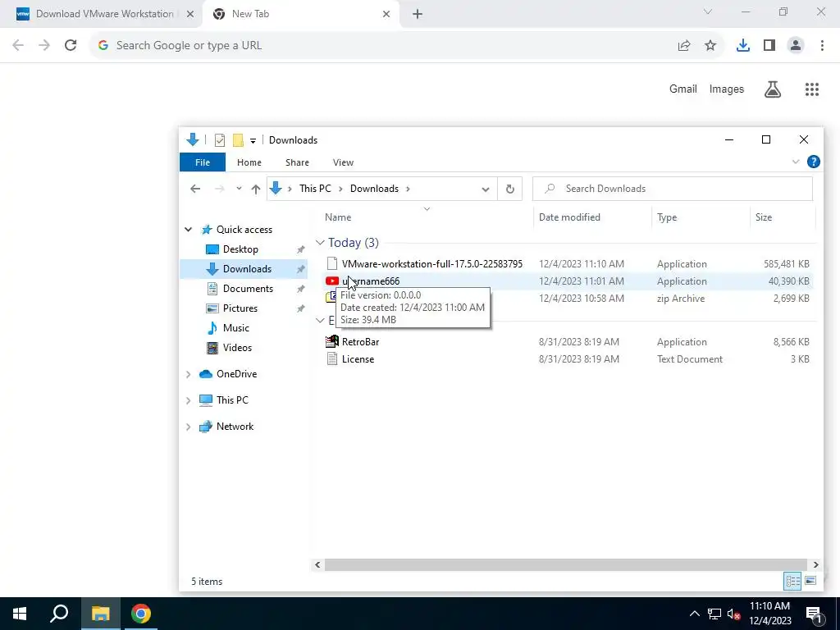Sort by Type column header

click(x=667, y=217)
